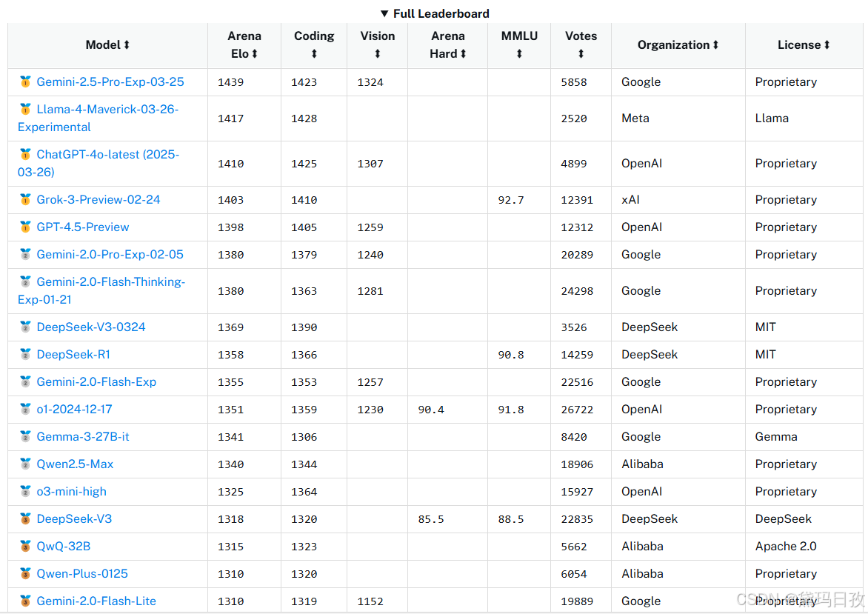Open the DeepSeek-R1 link
The image size is (868, 614).
pyautogui.click(x=73, y=354)
